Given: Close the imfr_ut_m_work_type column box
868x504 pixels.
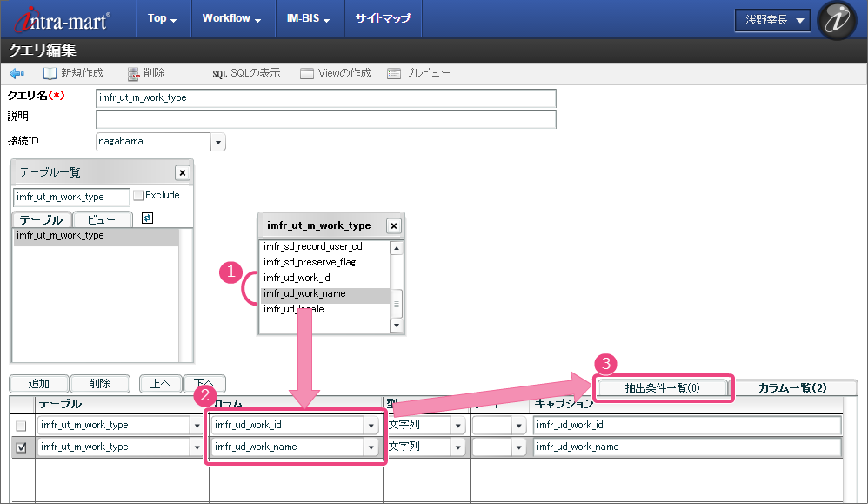Looking at the screenshot, I should (394, 226).
